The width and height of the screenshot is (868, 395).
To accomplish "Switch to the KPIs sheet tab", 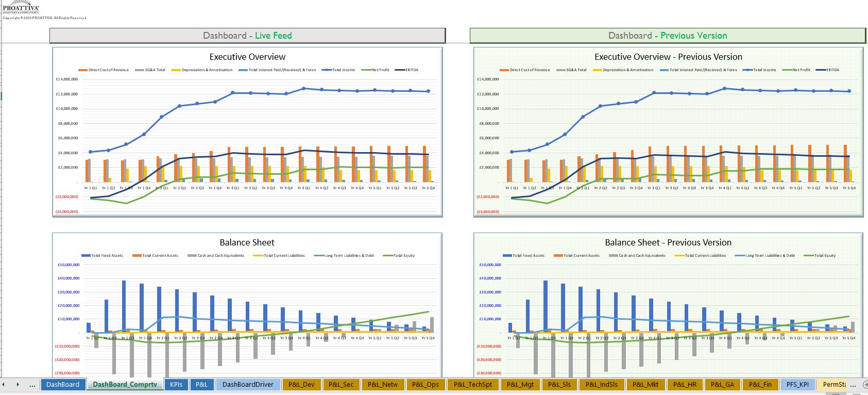I will [x=176, y=385].
